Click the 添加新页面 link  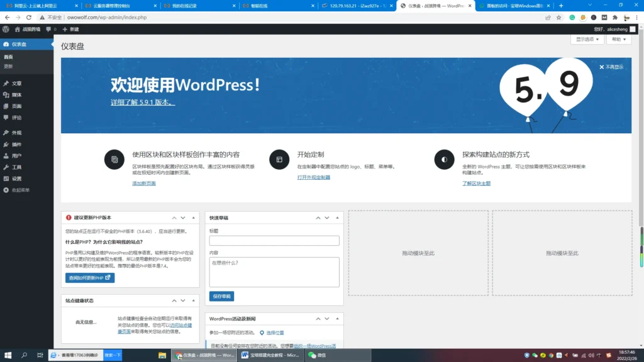coord(144,184)
